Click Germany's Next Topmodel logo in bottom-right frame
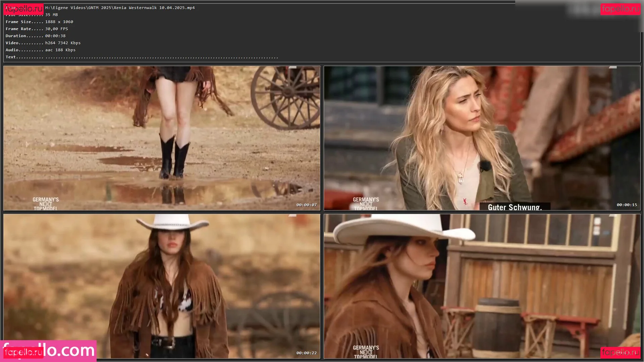 366,352
